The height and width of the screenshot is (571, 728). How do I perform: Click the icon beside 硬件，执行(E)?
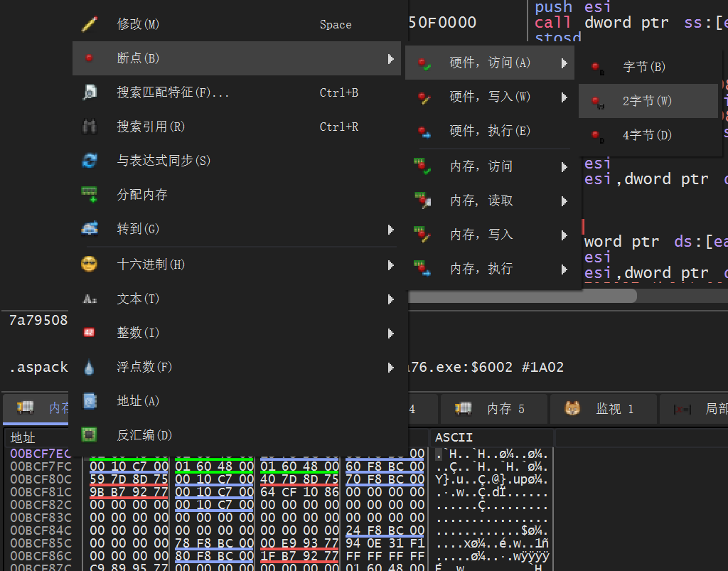(424, 132)
